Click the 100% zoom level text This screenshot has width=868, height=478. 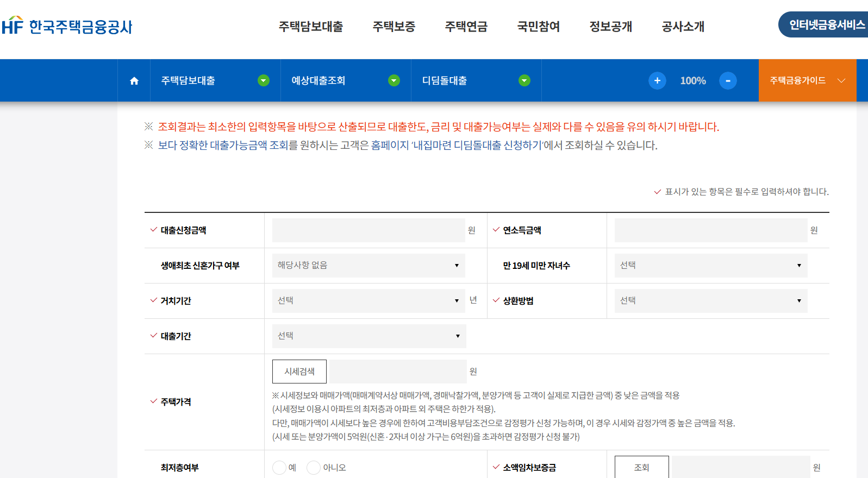pos(693,81)
